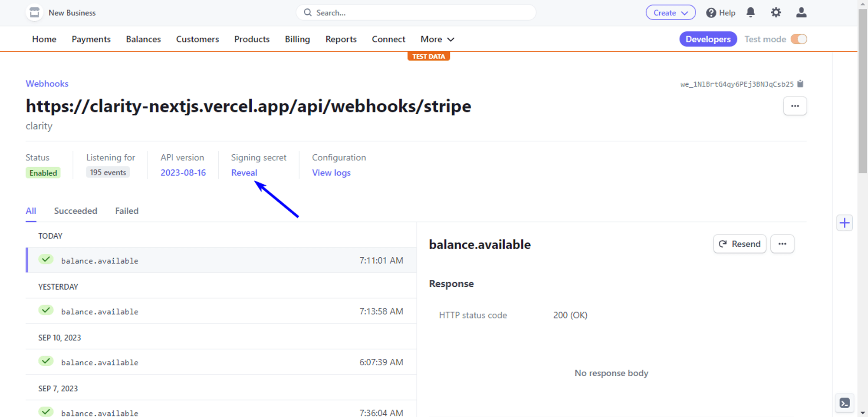Image resolution: width=868 pixels, height=417 pixels.
Task: Switch to the Failed tab
Action: click(127, 211)
